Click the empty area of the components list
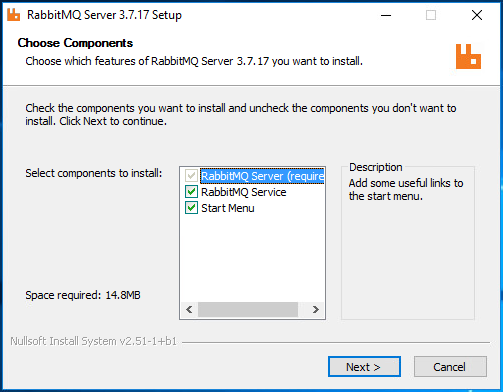The height and width of the screenshot is (392, 503). click(x=252, y=258)
